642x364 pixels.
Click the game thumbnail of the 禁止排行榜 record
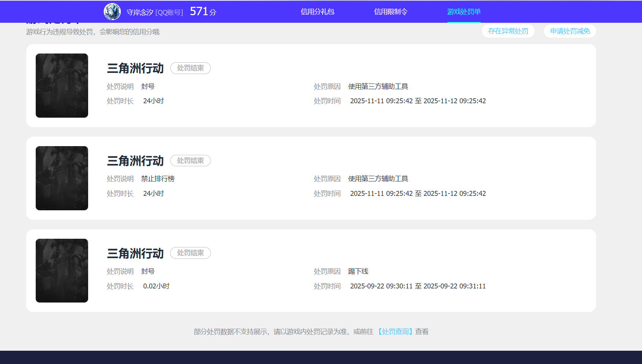tap(62, 178)
